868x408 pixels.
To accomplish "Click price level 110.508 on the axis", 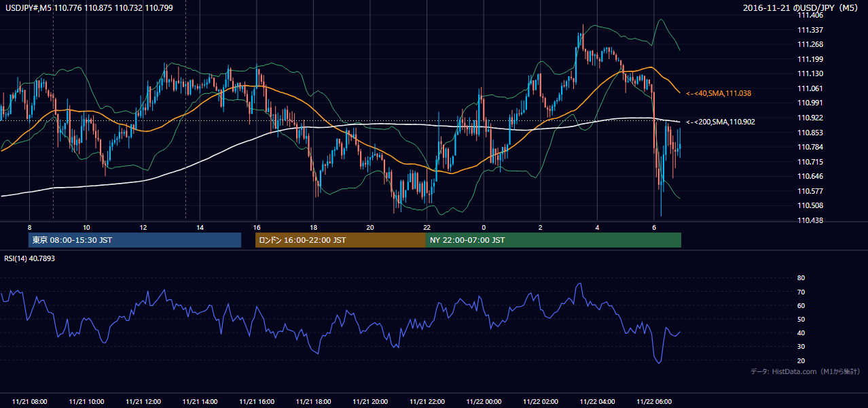I will click(x=810, y=205).
